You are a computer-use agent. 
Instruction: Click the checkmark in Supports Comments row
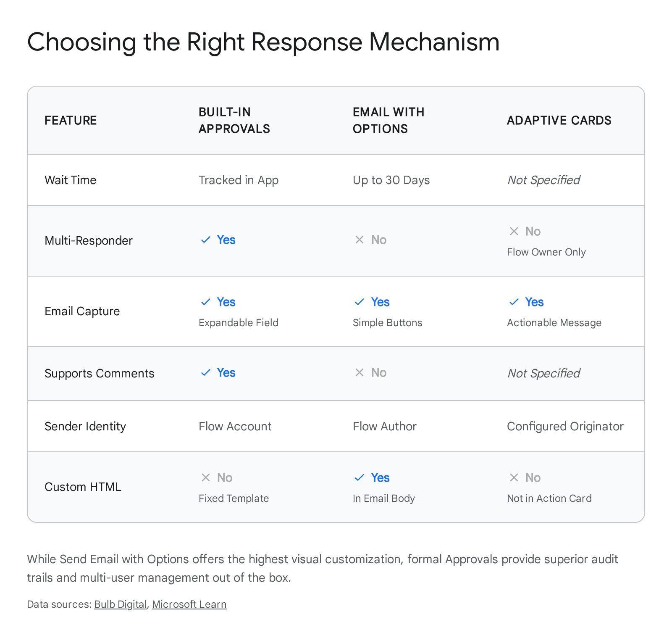click(x=205, y=373)
